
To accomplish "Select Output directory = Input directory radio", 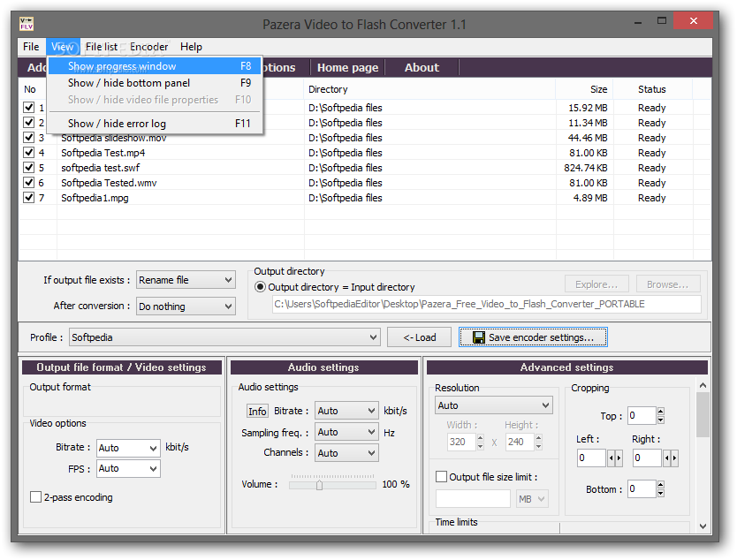I will tap(260, 286).
